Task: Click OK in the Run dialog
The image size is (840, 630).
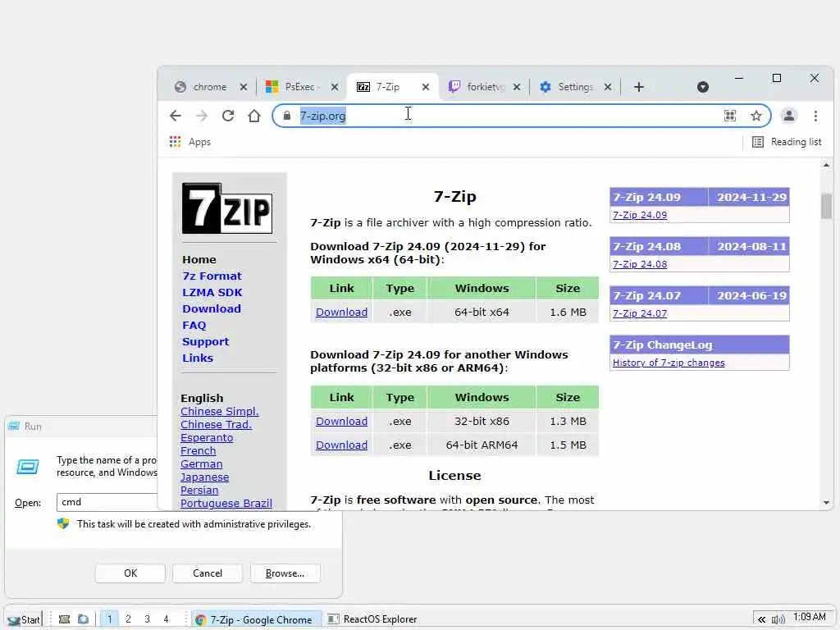Action: [130, 573]
